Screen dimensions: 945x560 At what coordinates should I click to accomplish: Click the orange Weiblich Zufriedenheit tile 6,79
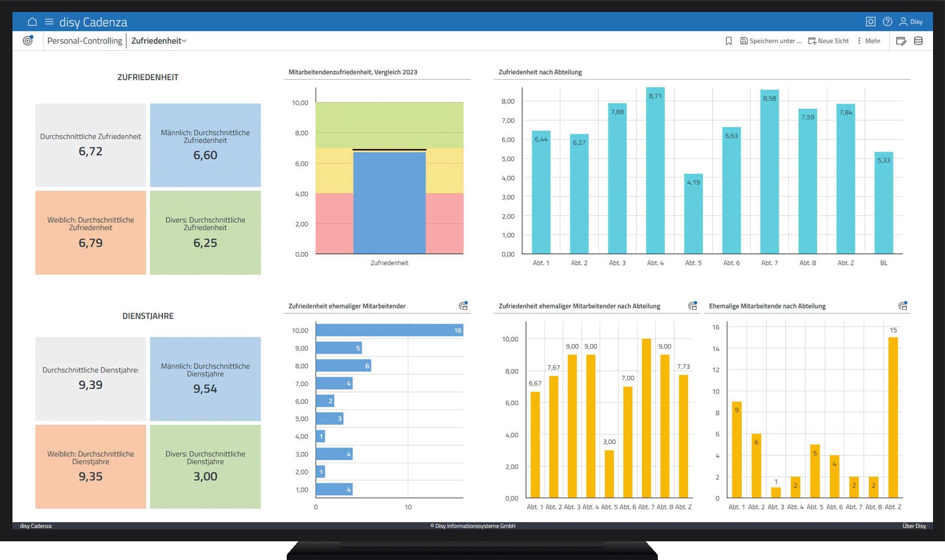point(91,232)
